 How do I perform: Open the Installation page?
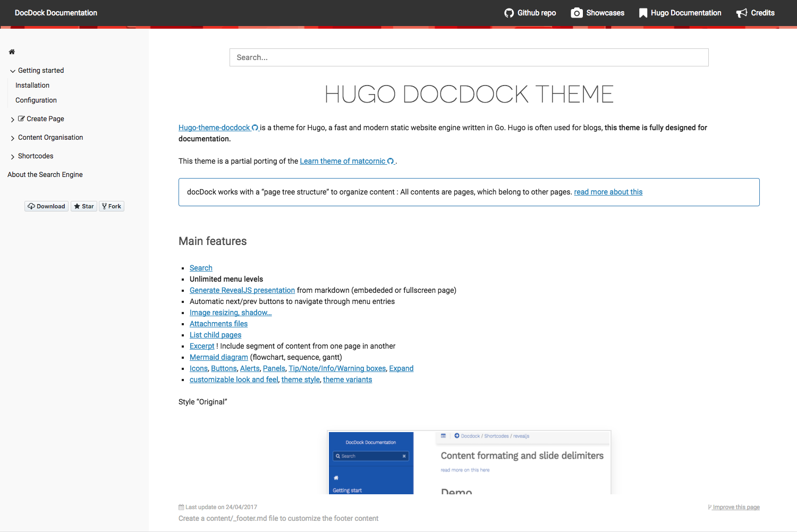[32, 86]
